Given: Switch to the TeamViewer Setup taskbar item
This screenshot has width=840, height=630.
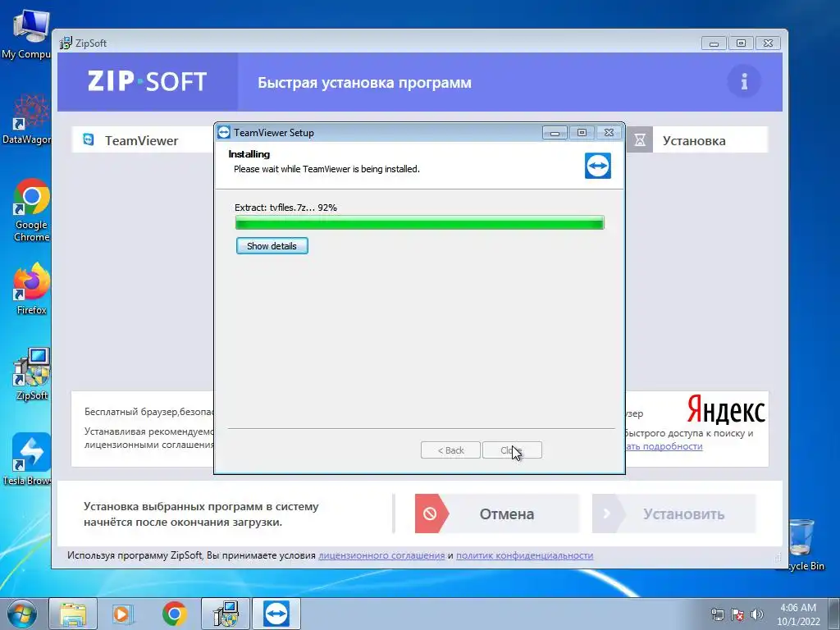Looking at the screenshot, I should click(276, 614).
